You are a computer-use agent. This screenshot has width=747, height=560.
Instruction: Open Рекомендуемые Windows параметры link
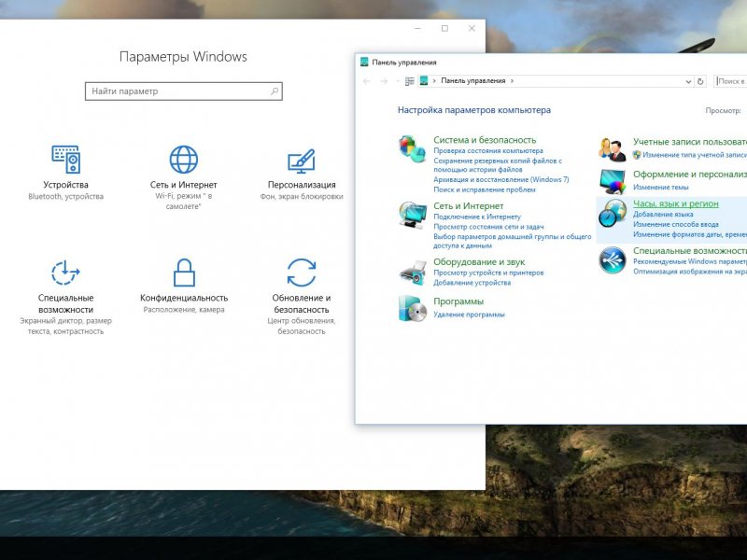point(690,261)
